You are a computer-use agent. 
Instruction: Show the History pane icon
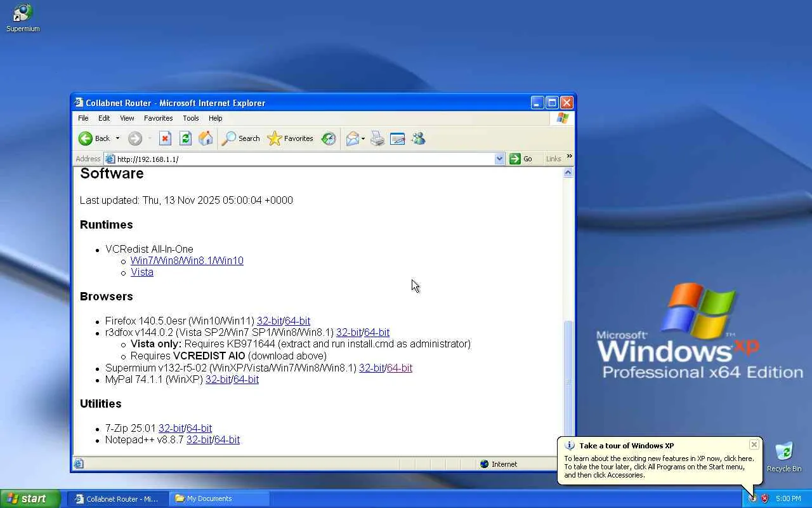(x=329, y=138)
